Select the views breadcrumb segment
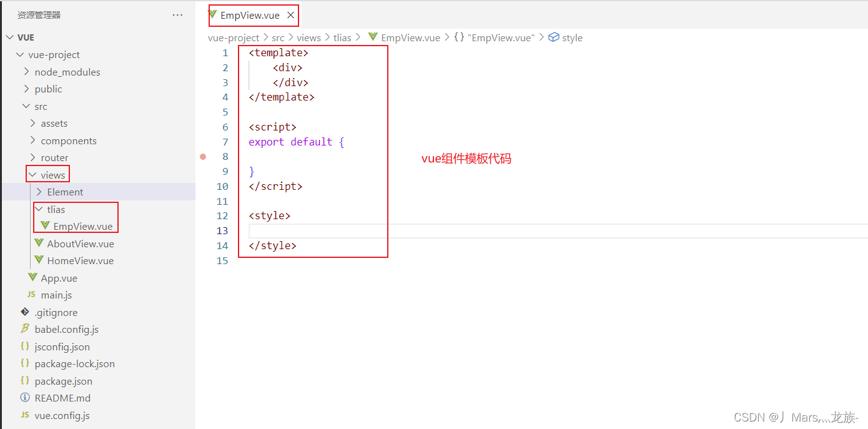 point(308,38)
